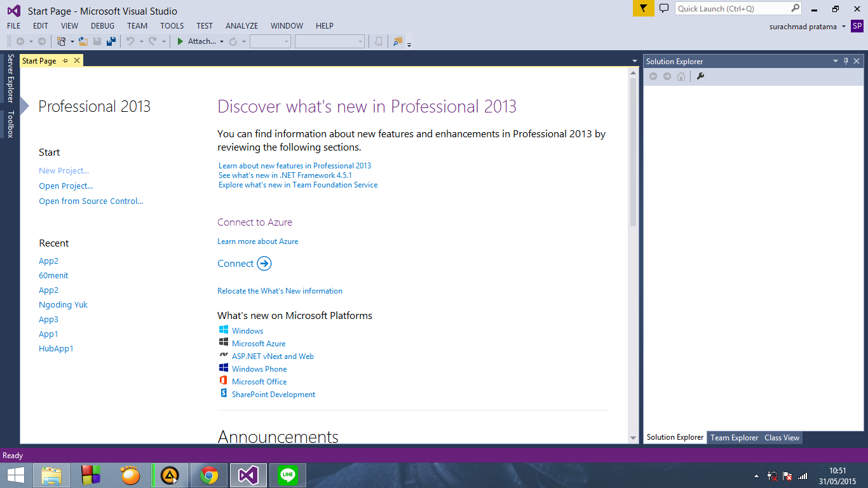Pin the Start Page tab
868x488 pixels.
tap(65, 61)
